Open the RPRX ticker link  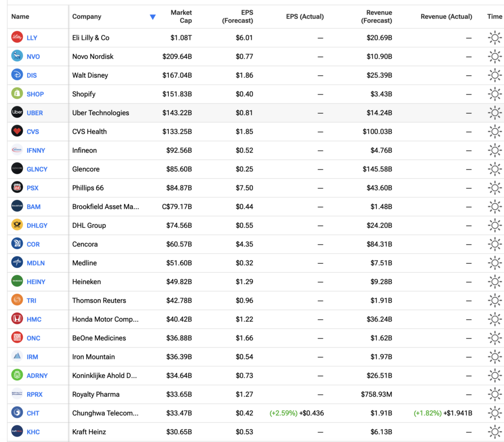click(x=34, y=394)
